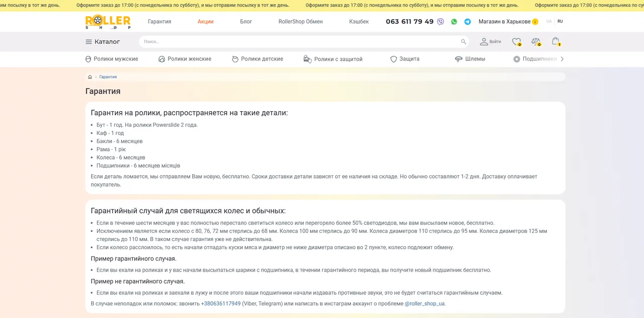Screen dimensions: 644x318
Task: Click the breadcrumb home icon
Action: pyautogui.click(x=90, y=77)
